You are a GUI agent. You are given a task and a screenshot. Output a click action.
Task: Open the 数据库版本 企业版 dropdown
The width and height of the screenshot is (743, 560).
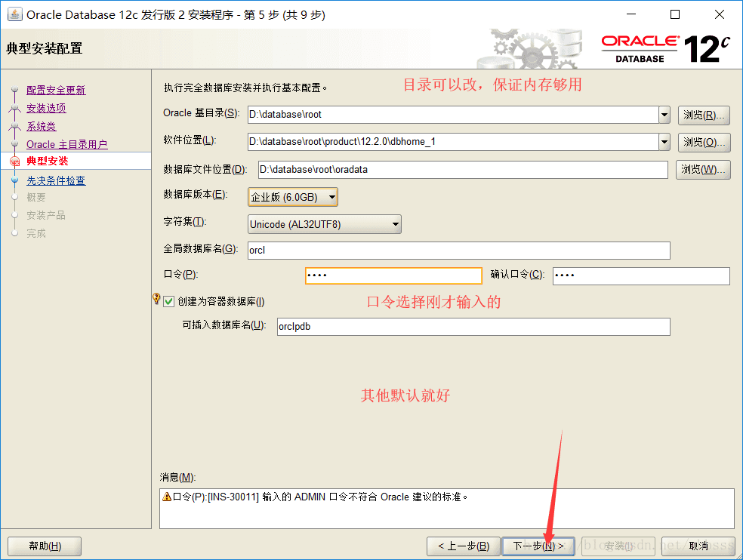tap(293, 197)
